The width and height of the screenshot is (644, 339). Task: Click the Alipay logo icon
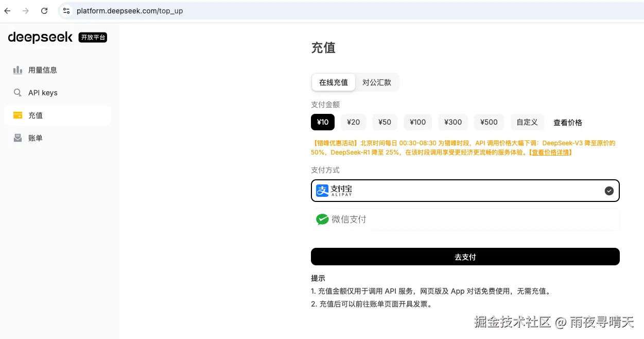322,191
